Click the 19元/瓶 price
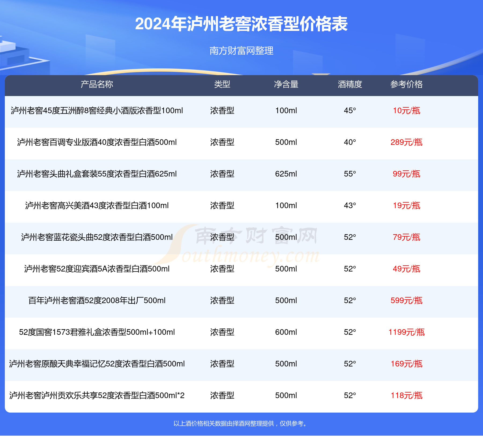Viewport: 483px width, 448px height. (407, 205)
